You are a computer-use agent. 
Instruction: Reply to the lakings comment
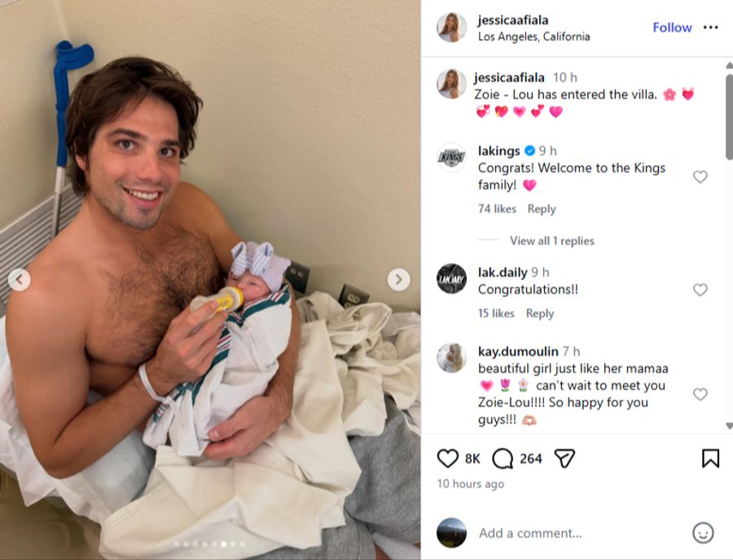[x=542, y=208]
